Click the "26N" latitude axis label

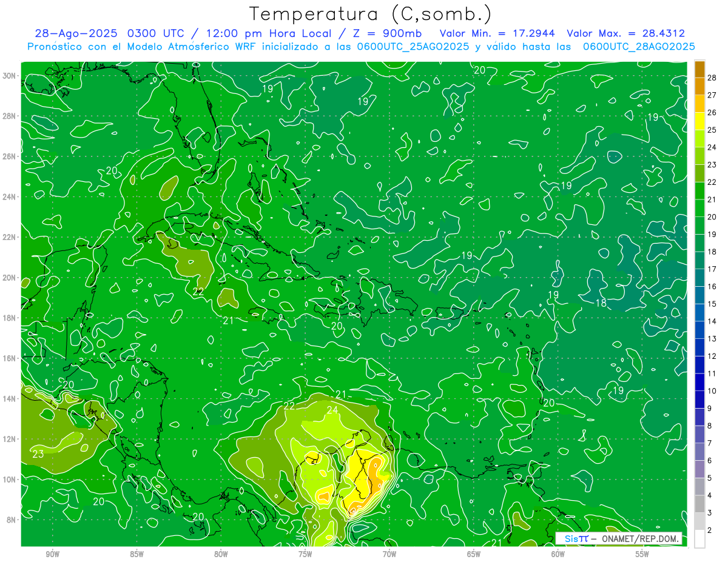click(10, 156)
